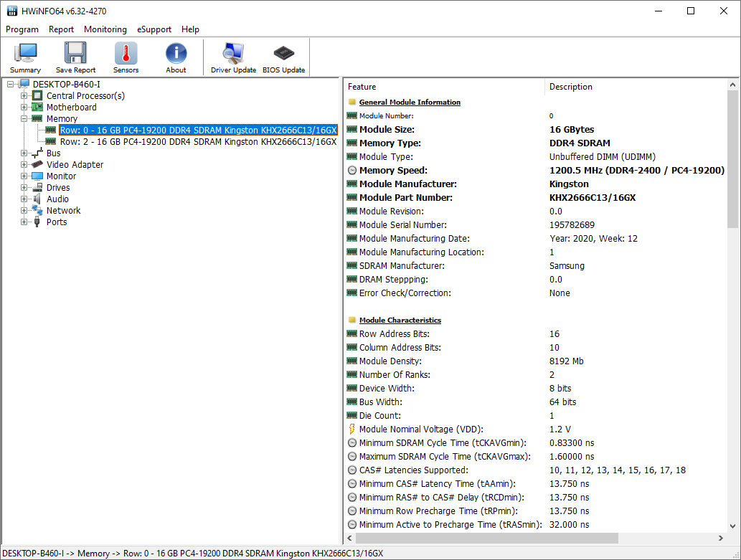Click the Central Processor(s) chip icon

tap(37, 95)
